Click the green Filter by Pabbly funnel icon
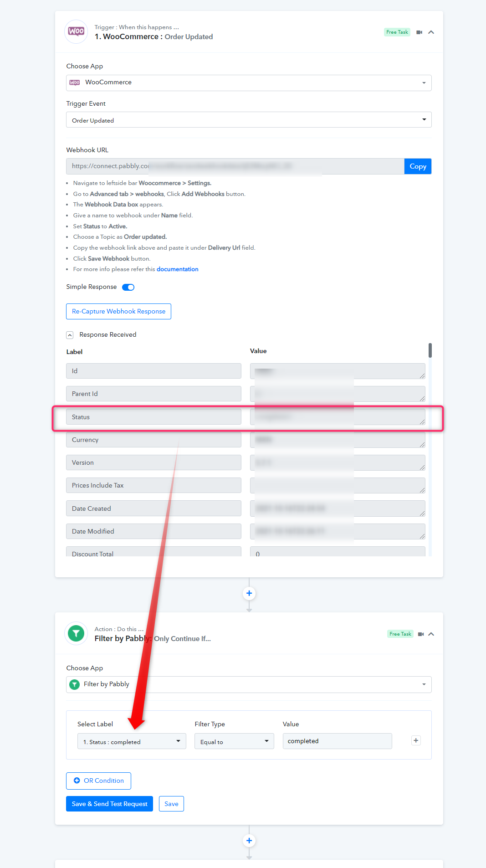 click(76, 633)
